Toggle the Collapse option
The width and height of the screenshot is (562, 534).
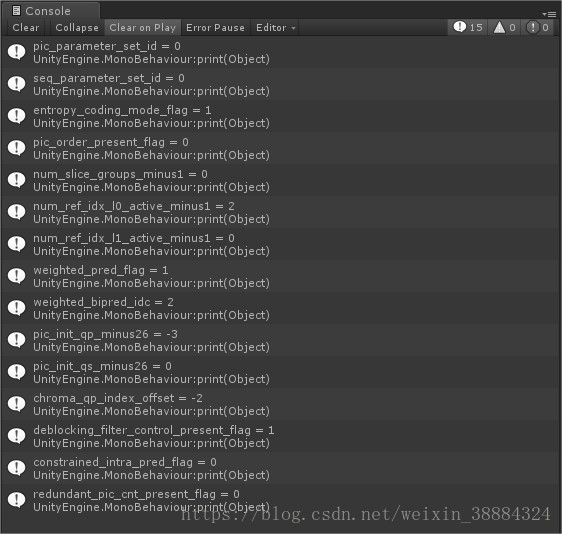(77, 28)
